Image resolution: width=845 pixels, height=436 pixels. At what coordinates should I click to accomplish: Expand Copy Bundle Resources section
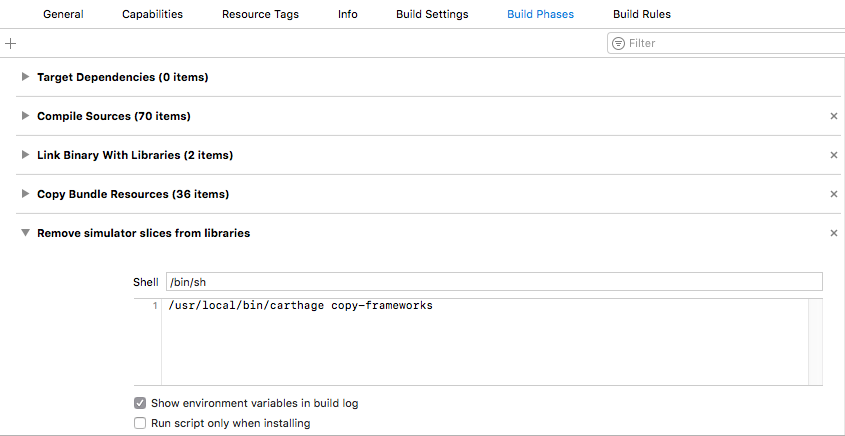pyautogui.click(x=26, y=194)
